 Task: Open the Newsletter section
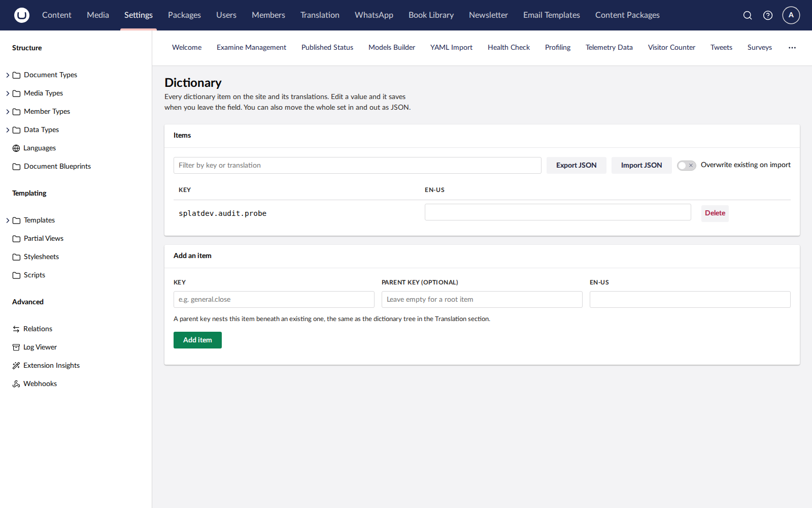click(x=488, y=15)
